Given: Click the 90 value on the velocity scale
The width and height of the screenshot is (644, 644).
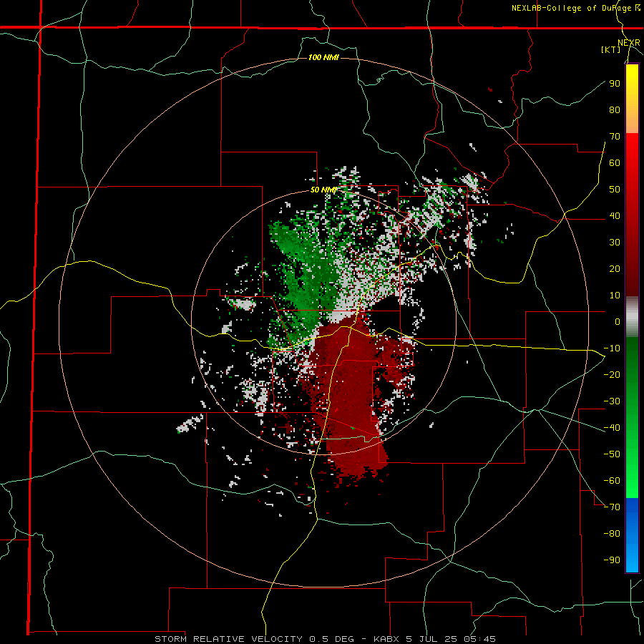Looking at the screenshot, I should pyautogui.click(x=615, y=84).
